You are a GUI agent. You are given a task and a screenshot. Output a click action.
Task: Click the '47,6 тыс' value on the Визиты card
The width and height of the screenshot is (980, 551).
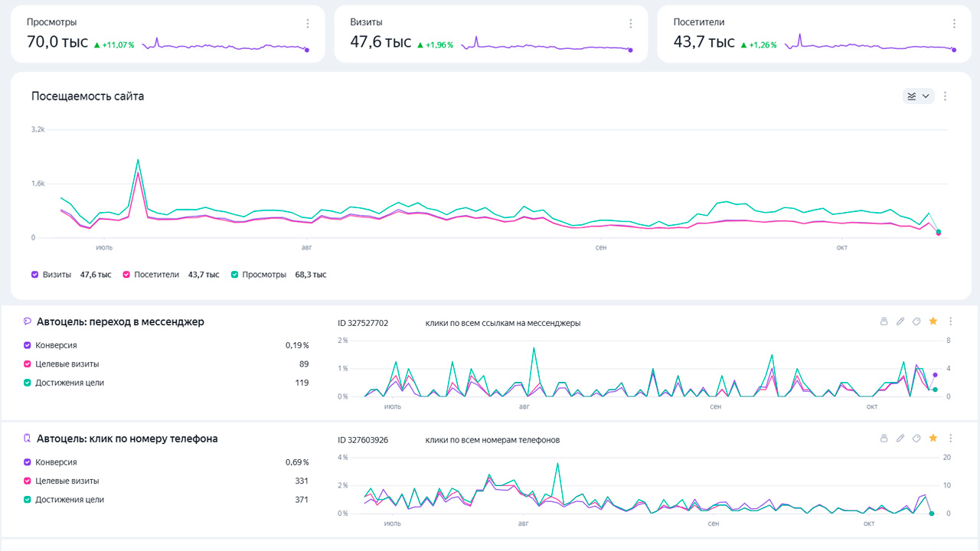[x=381, y=43]
